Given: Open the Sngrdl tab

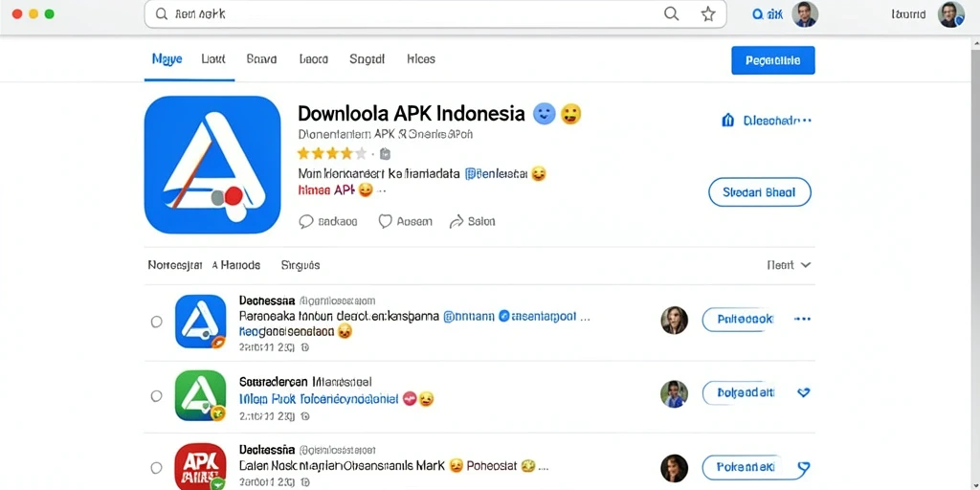Looking at the screenshot, I should click(x=367, y=59).
